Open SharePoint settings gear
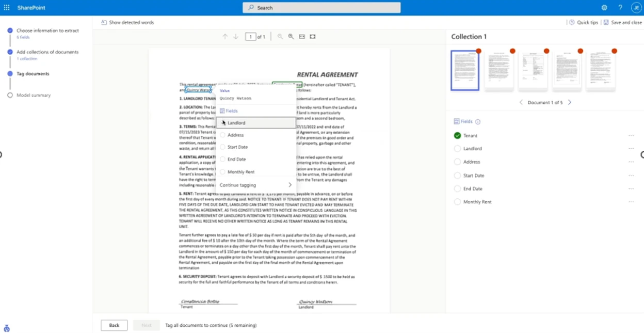 (603, 7)
